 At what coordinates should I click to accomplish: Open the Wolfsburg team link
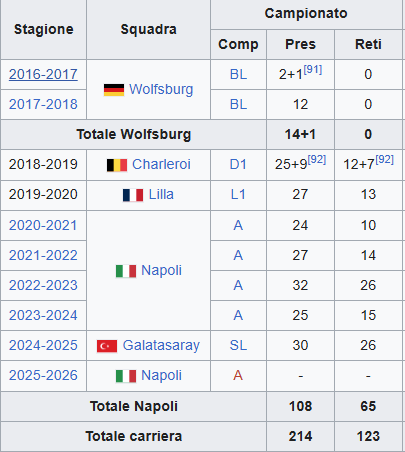161,89
